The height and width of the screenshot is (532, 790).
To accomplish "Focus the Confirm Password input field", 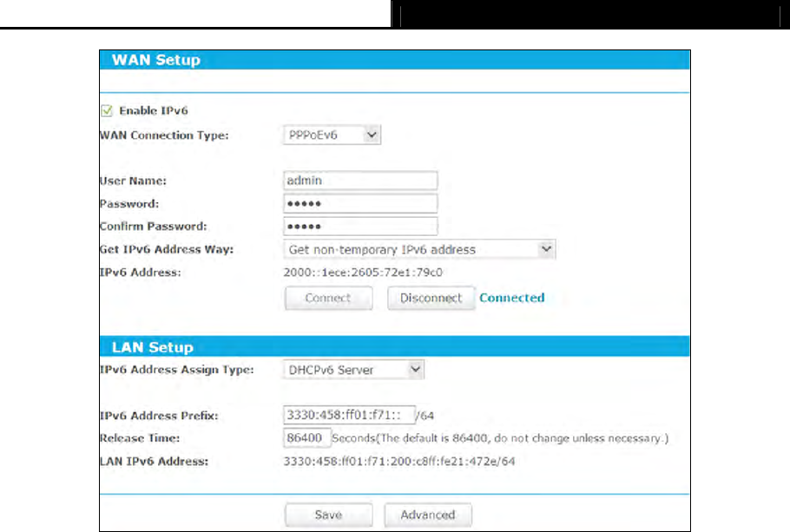I will click(x=360, y=227).
